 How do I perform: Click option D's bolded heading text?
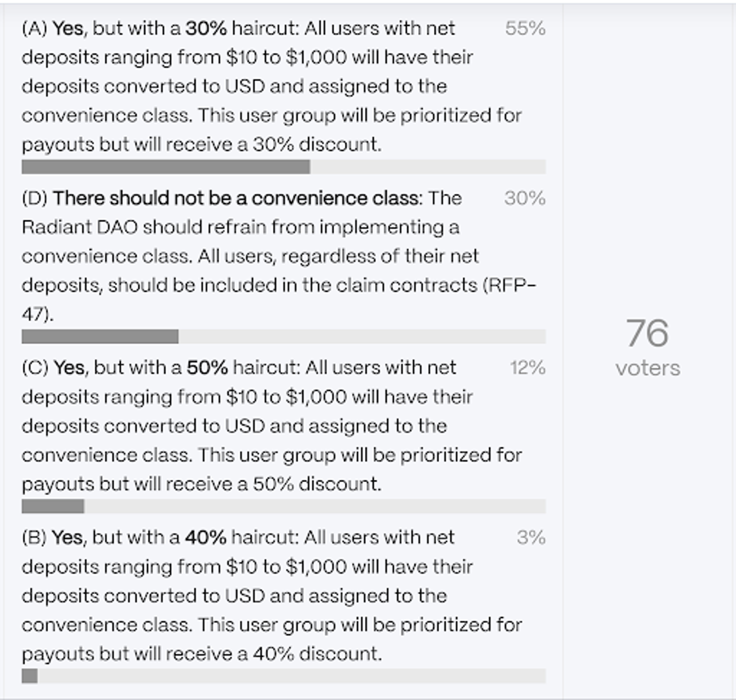237,198
